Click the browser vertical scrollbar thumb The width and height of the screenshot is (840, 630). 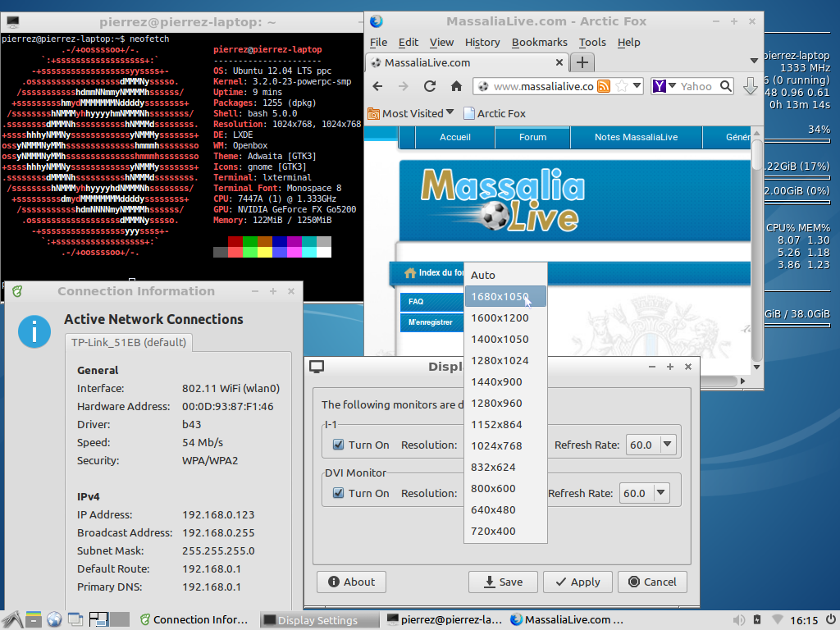[x=756, y=155]
